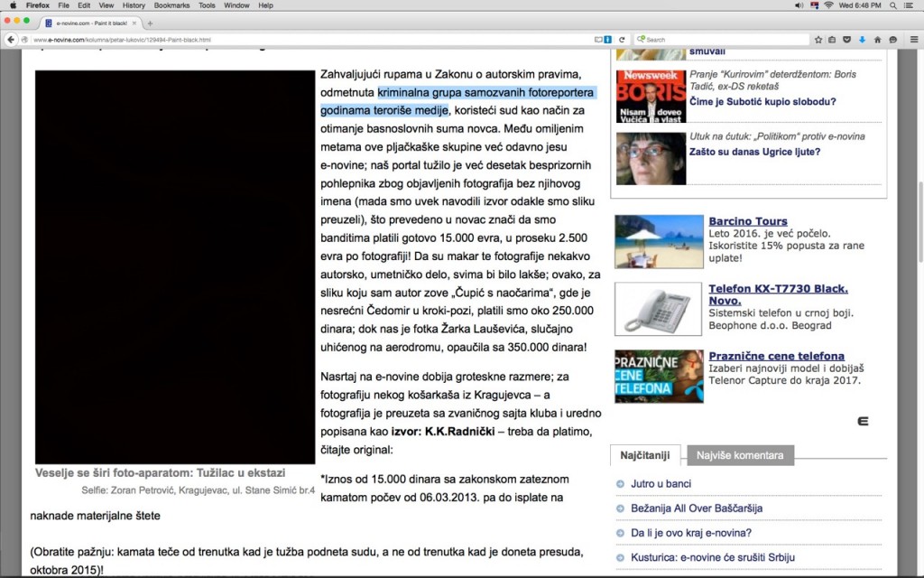Bookmark this page with the star icon
This screenshot has height=578, width=924.
pos(818,40)
